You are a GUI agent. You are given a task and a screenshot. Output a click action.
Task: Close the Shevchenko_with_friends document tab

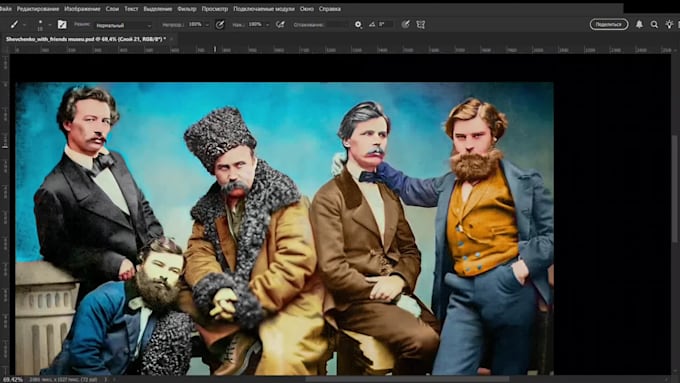click(x=172, y=39)
